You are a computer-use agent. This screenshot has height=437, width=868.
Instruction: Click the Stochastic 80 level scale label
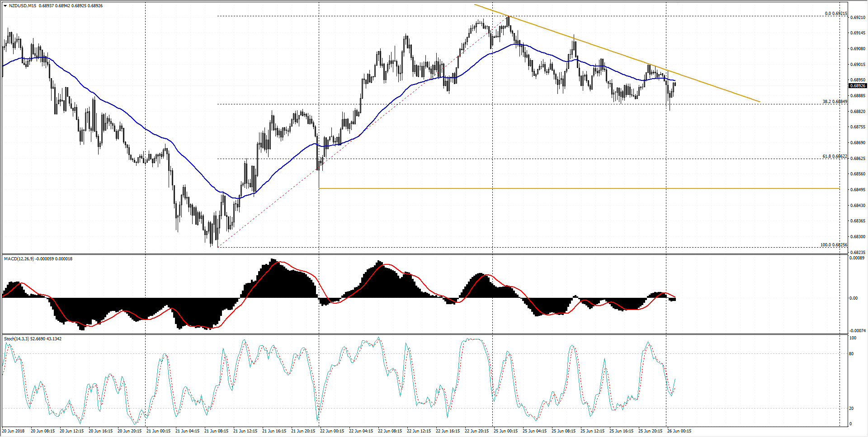click(x=851, y=354)
